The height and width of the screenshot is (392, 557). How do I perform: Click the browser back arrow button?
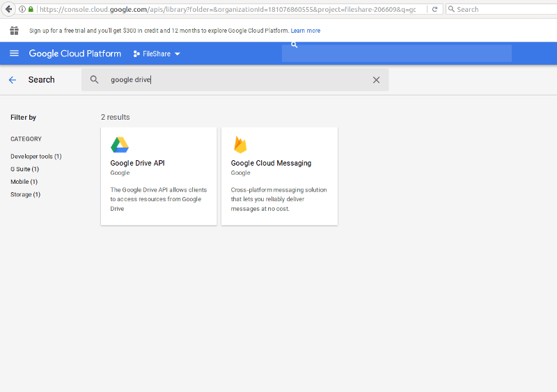tap(8, 9)
